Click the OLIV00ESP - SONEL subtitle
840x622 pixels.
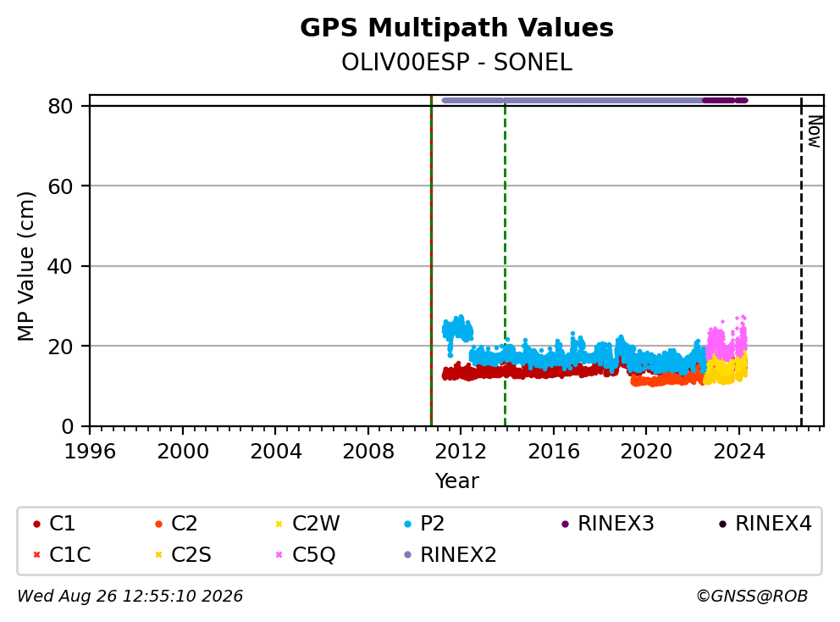(x=456, y=63)
